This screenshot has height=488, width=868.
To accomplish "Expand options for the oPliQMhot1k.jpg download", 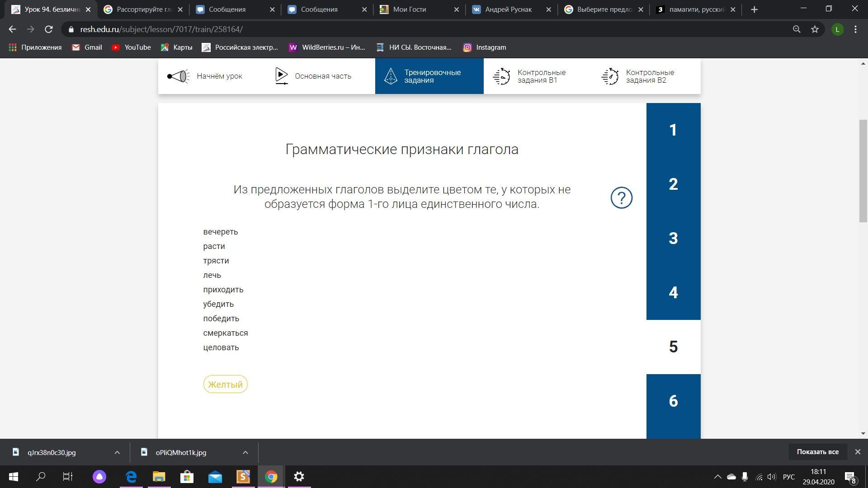I will (x=245, y=452).
